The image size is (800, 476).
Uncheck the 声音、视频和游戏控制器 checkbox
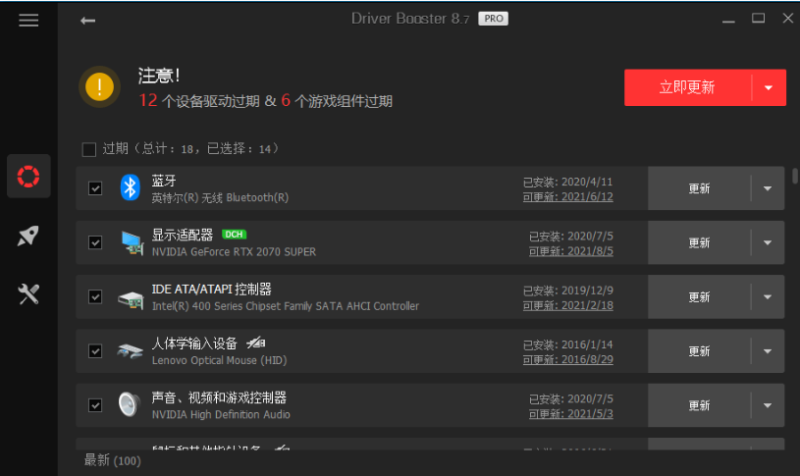click(x=95, y=405)
